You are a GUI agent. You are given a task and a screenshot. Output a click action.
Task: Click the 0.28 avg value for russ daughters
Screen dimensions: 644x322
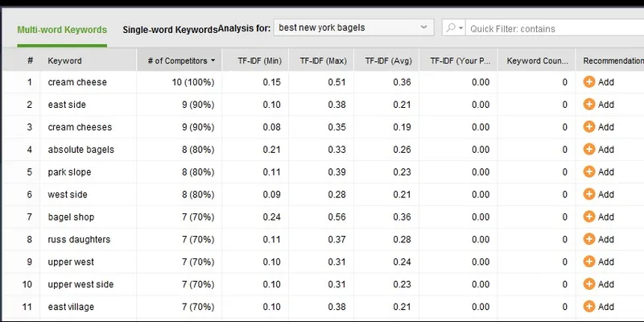pyautogui.click(x=402, y=239)
